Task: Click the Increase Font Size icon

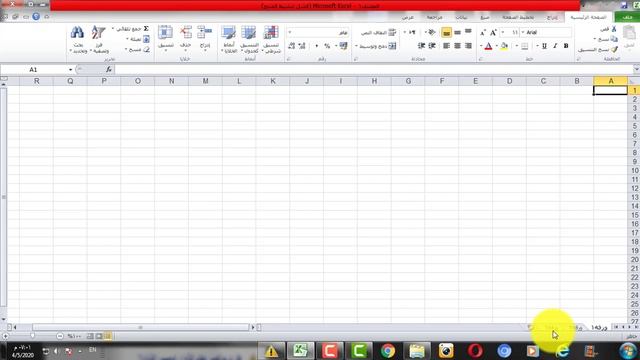Action: (x=493, y=32)
